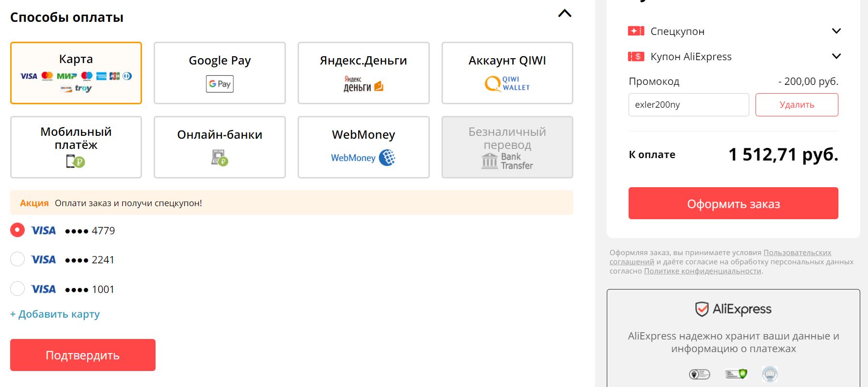Viewport: 868px width, 387px height.
Task: Click the promo code input field
Action: pyautogui.click(x=688, y=105)
